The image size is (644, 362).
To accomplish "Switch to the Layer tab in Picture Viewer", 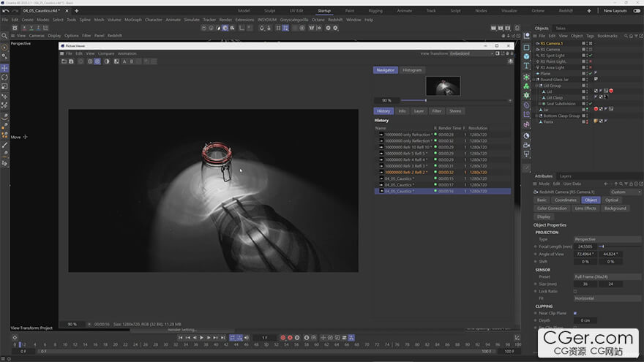I will coord(419,111).
